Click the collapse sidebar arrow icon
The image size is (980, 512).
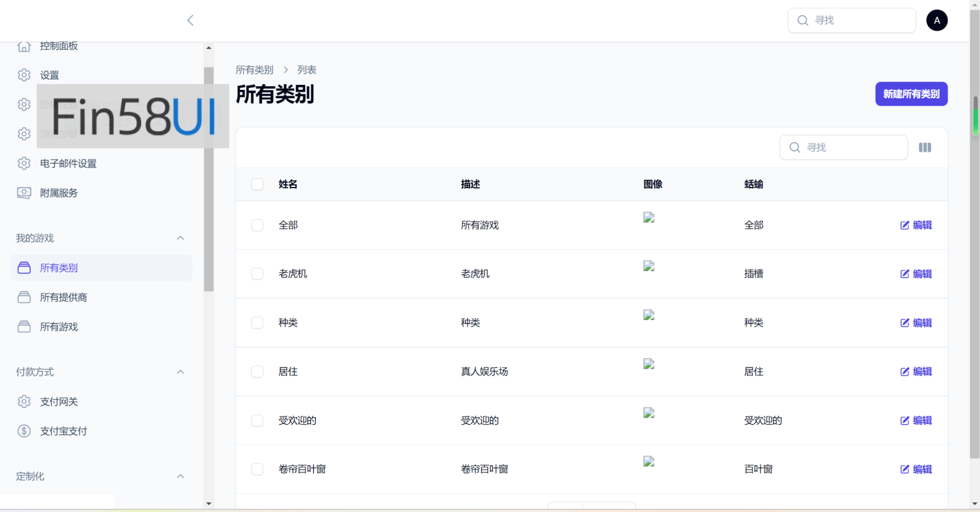tap(190, 20)
